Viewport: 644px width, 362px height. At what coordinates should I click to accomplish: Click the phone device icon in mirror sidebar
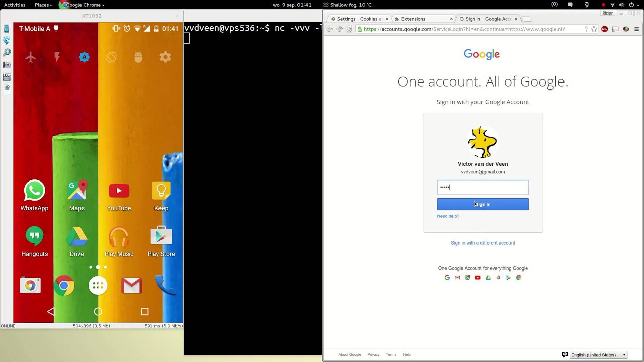coord(7,29)
